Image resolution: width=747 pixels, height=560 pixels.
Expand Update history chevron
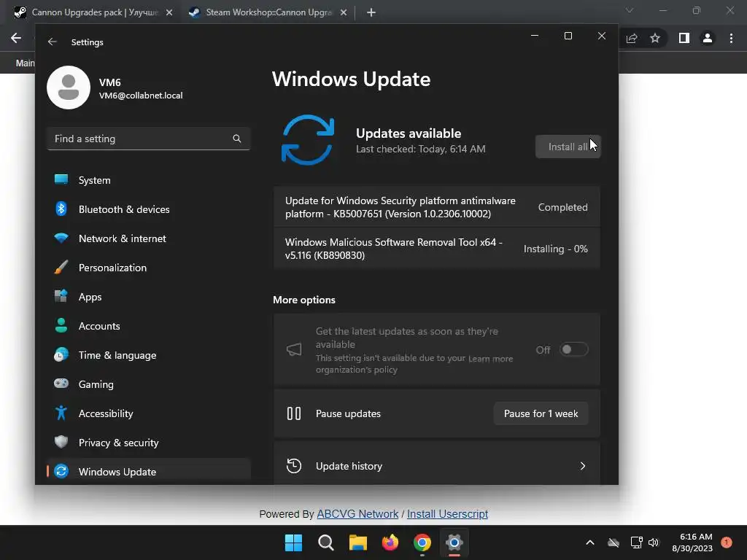pyautogui.click(x=583, y=466)
